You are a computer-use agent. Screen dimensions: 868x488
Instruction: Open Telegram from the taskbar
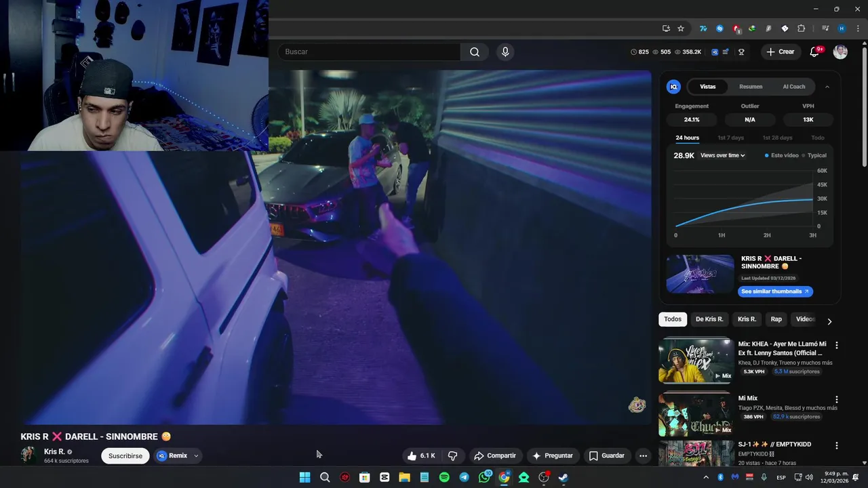point(464,477)
